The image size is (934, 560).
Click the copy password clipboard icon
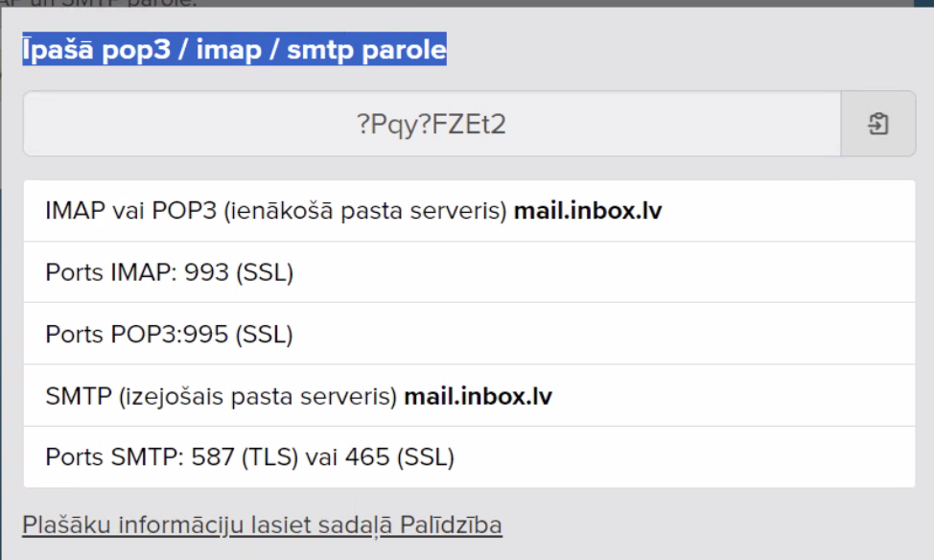coord(877,124)
